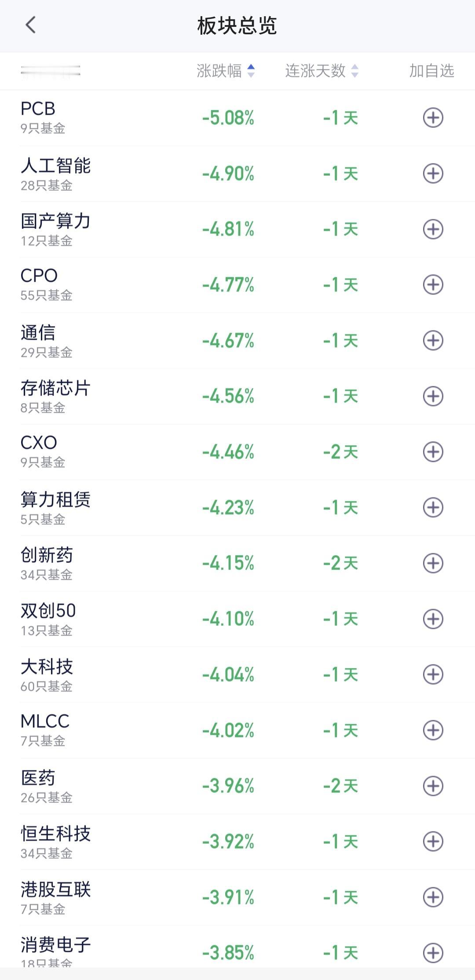
Task: Add 人工智能 sector to watchlist
Action: [433, 174]
